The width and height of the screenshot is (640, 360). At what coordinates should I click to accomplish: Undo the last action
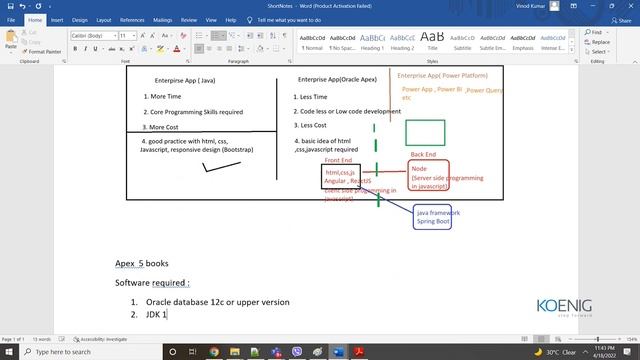point(22,6)
